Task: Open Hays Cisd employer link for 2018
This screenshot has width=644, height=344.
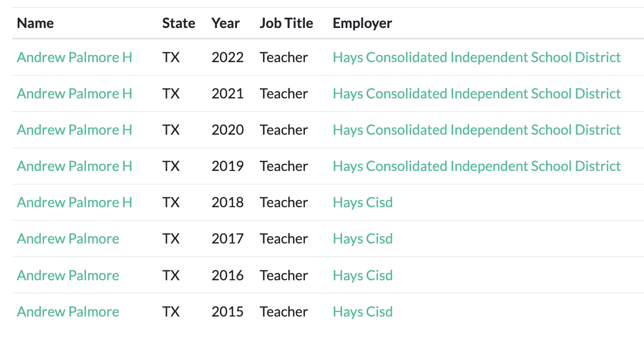Action: tap(362, 203)
